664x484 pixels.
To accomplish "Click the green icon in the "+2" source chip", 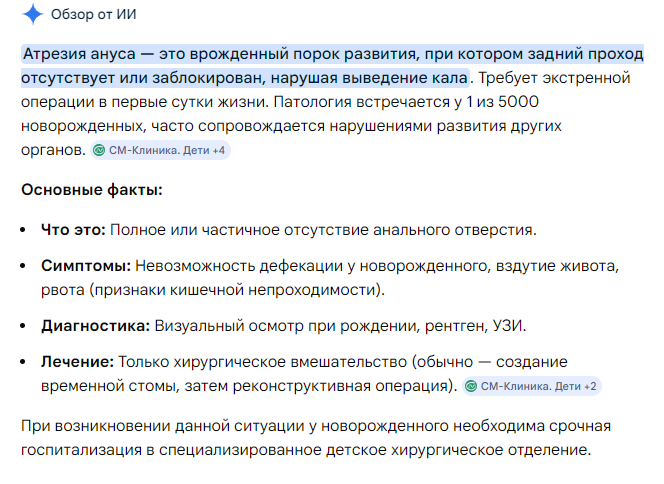I will click(471, 386).
